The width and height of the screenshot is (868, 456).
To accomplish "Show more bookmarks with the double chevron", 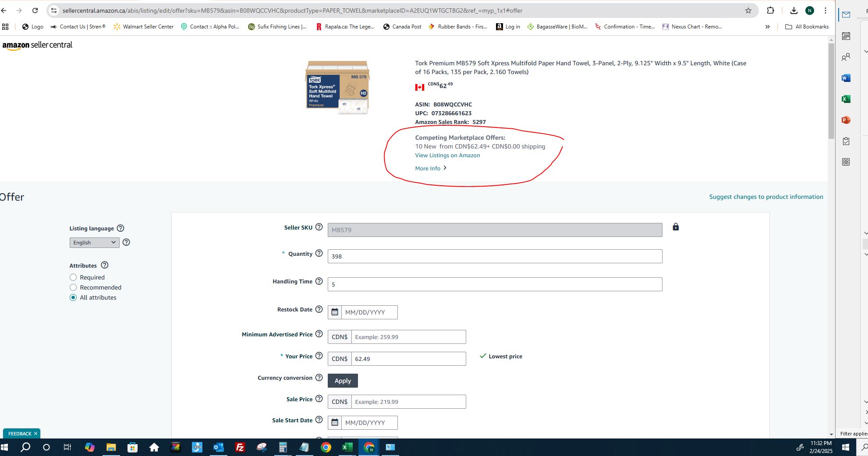I will [768, 27].
